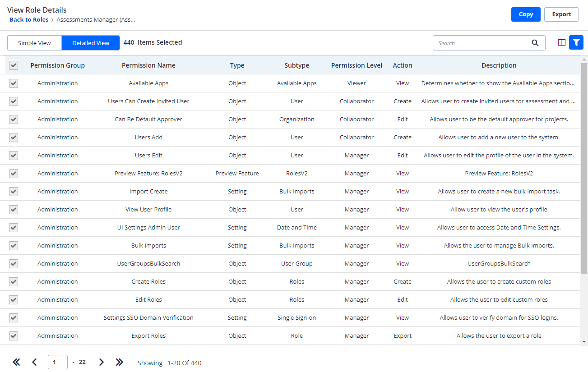The height and width of the screenshot is (372, 588).
Task: Click the Copy button
Action: (x=525, y=14)
